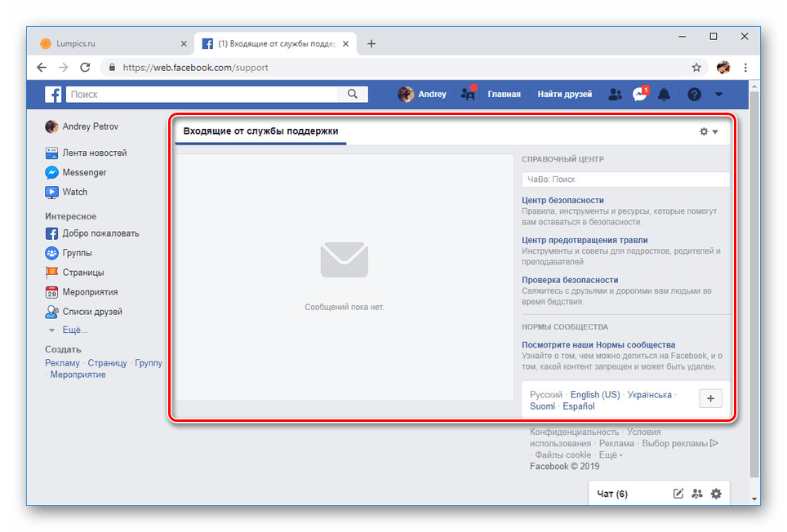Switch language to Suomi
Image resolution: width=787 pixels, height=532 pixels.
coord(543,406)
